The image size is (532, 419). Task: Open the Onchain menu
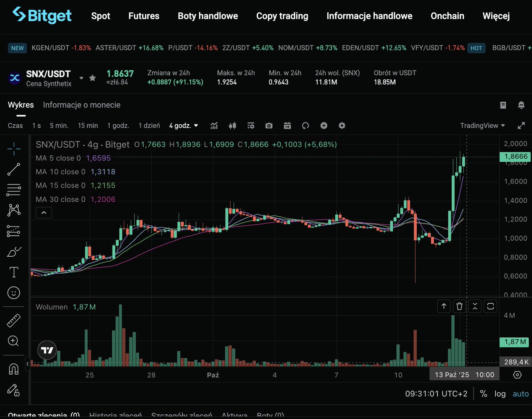pyautogui.click(x=447, y=16)
